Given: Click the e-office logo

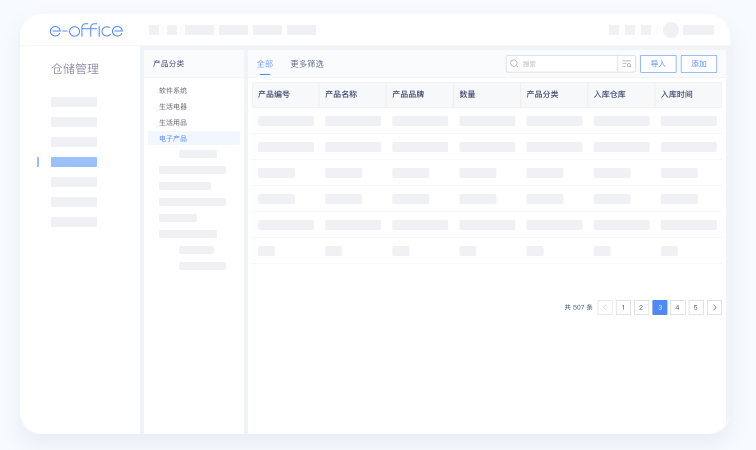Looking at the screenshot, I should (x=86, y=30).
